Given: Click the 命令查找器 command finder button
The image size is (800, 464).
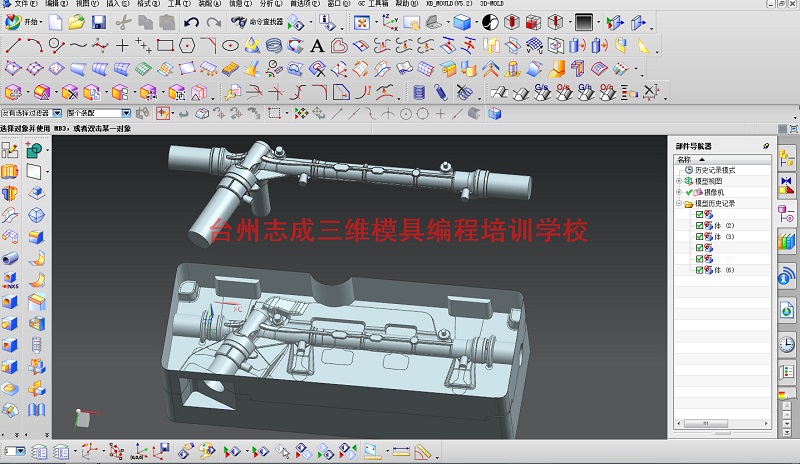Looking at the screenshot, I should [x=257, y=22].
